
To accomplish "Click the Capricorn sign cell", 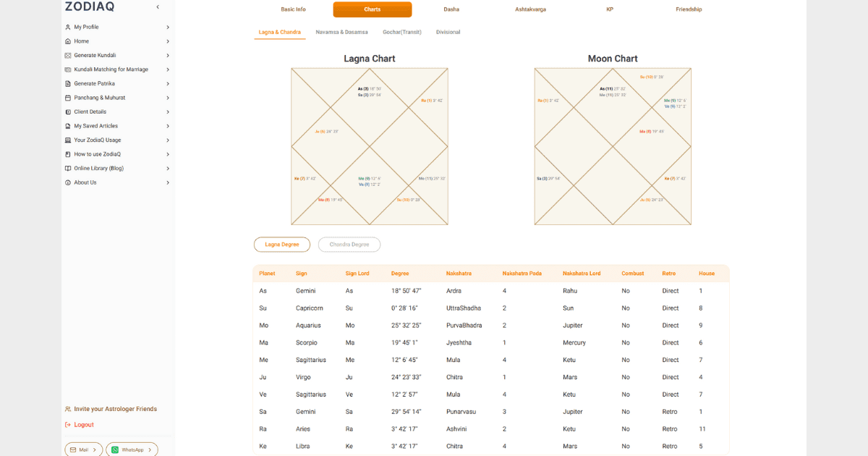I will point(310,308).
